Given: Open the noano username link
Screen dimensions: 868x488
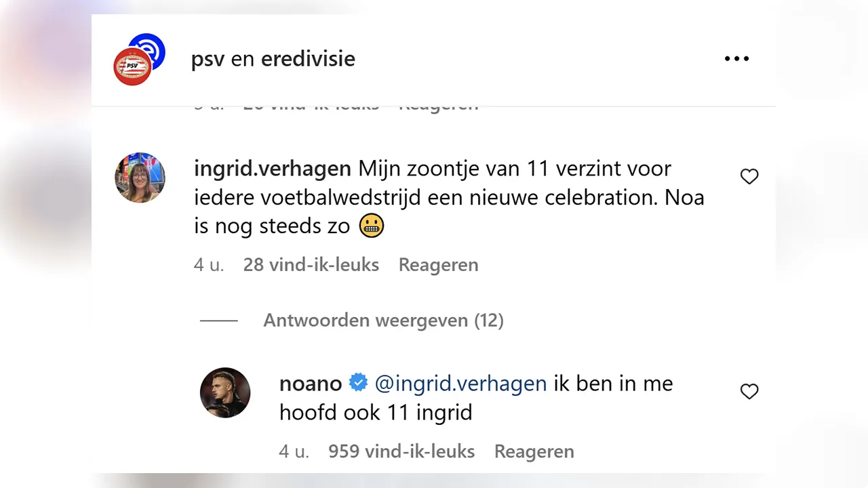Looking at the screenshot, I should point(311,384).
